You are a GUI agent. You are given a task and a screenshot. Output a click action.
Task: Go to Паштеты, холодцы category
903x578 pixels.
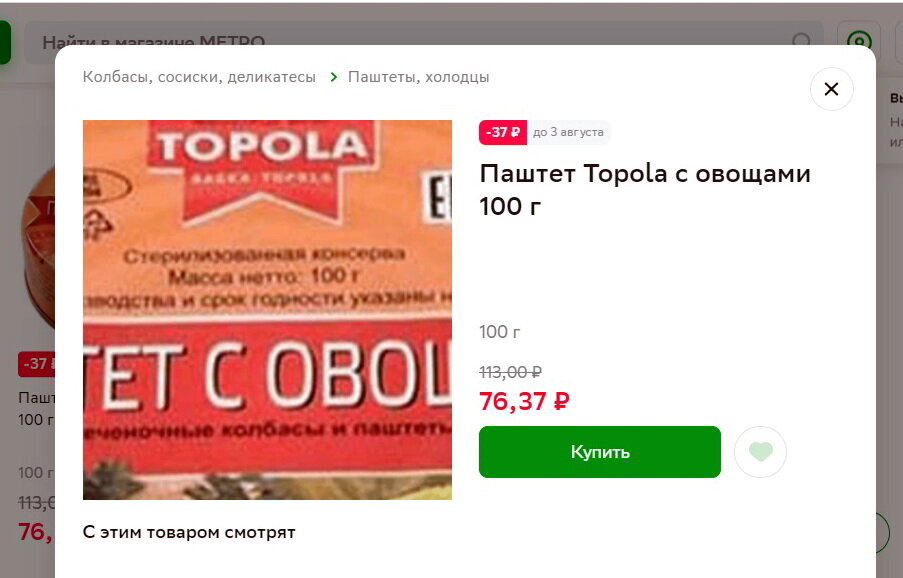(x=419, y=77)
